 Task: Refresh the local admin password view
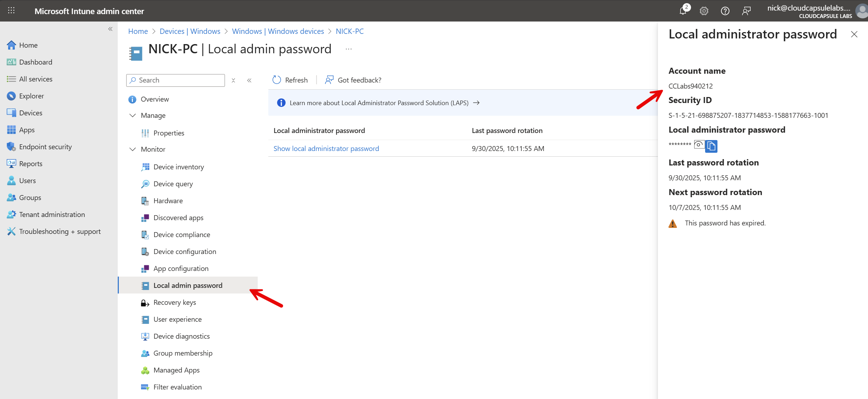pos(290,80)
